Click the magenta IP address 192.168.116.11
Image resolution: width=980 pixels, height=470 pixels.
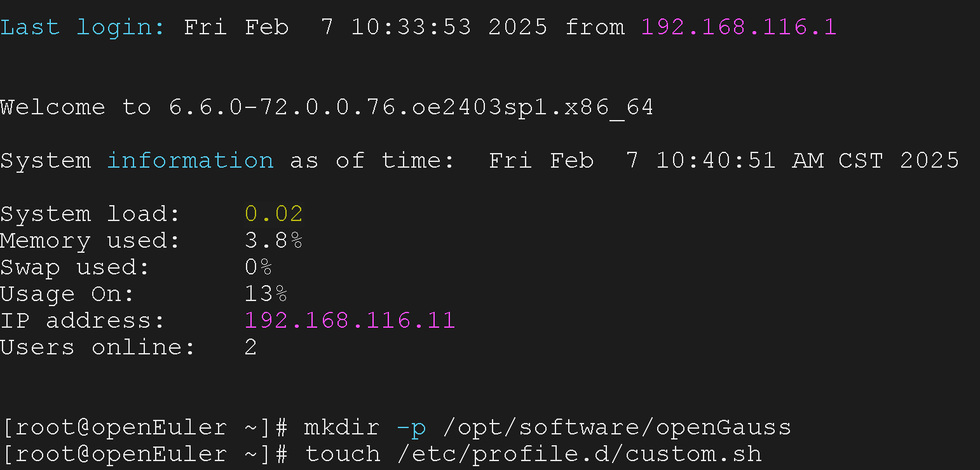tap(350, 320)
